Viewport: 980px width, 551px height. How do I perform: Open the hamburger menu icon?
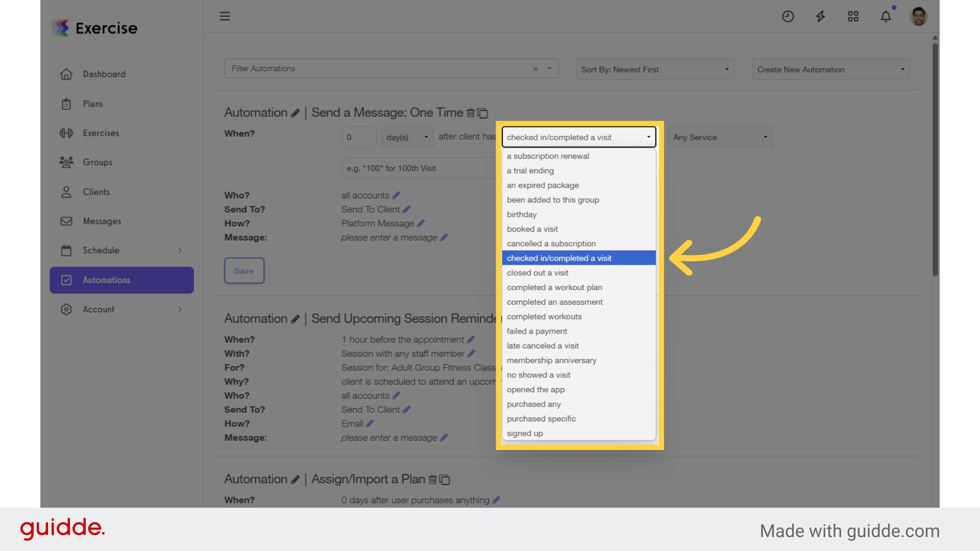[225, 16]
